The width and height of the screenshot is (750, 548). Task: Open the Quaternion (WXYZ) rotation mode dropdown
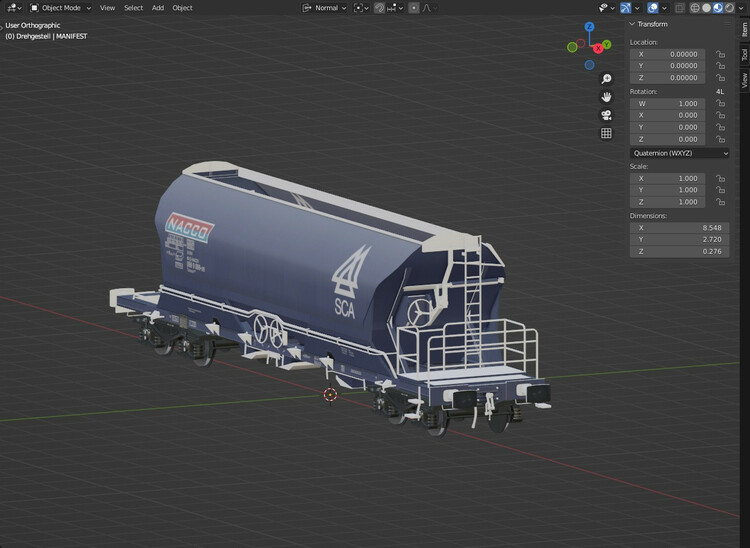pyautogui.click(x=680, y=153)
